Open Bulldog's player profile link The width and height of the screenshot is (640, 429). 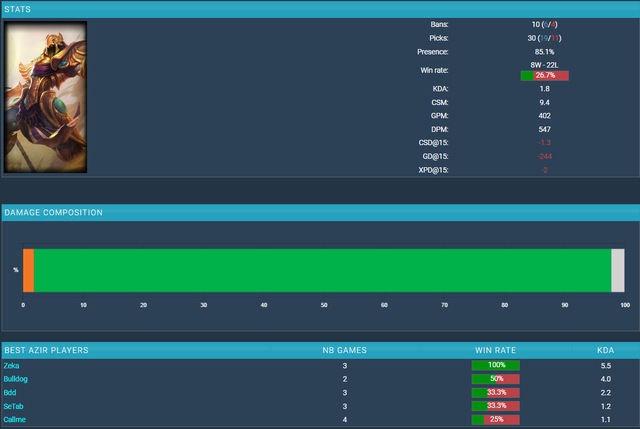pos(17,379)
